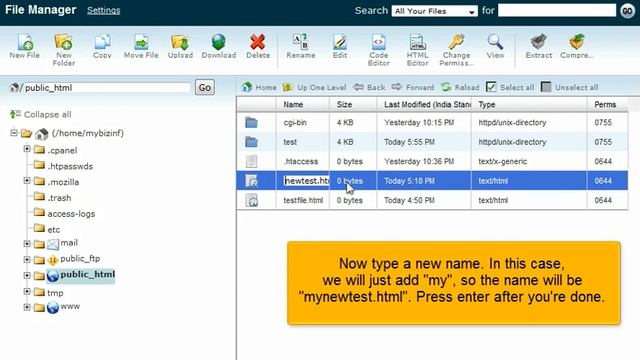Select .trash folder in tree
Screen dimensions: 640x360
click(59, 198)
